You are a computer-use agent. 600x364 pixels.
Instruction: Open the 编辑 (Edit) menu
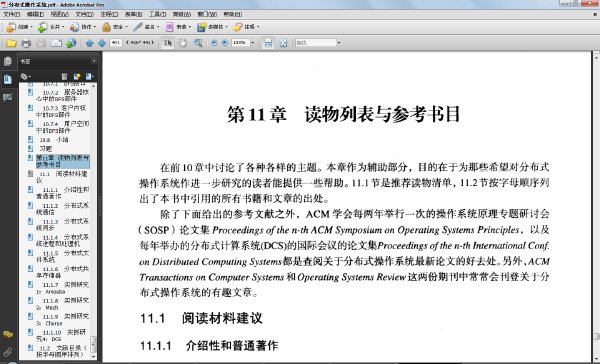[x=35, y=14]
